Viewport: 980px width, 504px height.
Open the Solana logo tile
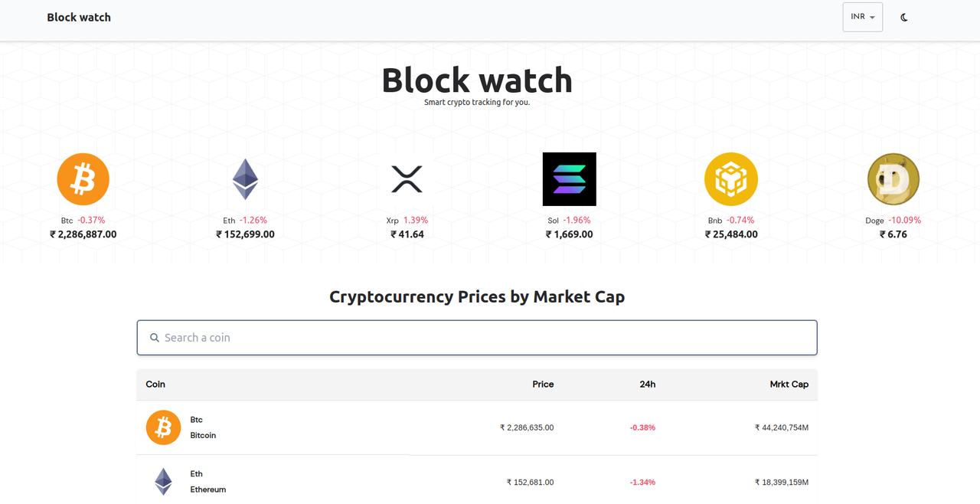pos(569,179)
